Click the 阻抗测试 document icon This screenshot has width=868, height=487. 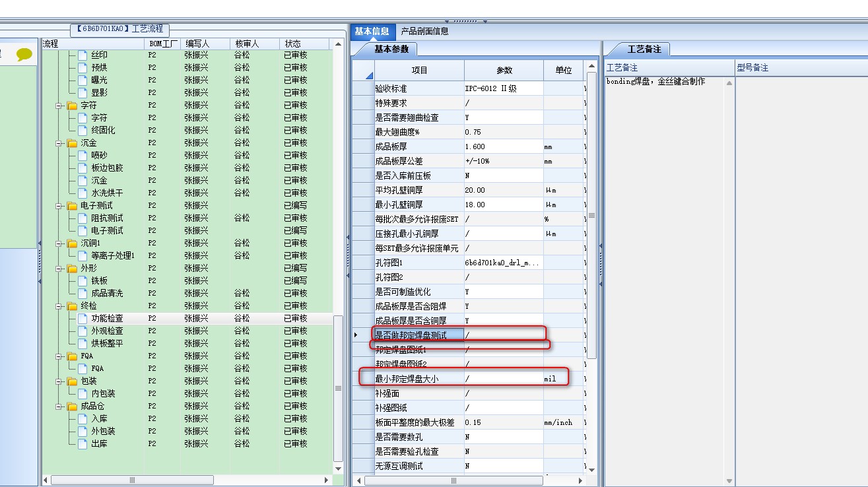click(x=83, y=218)
